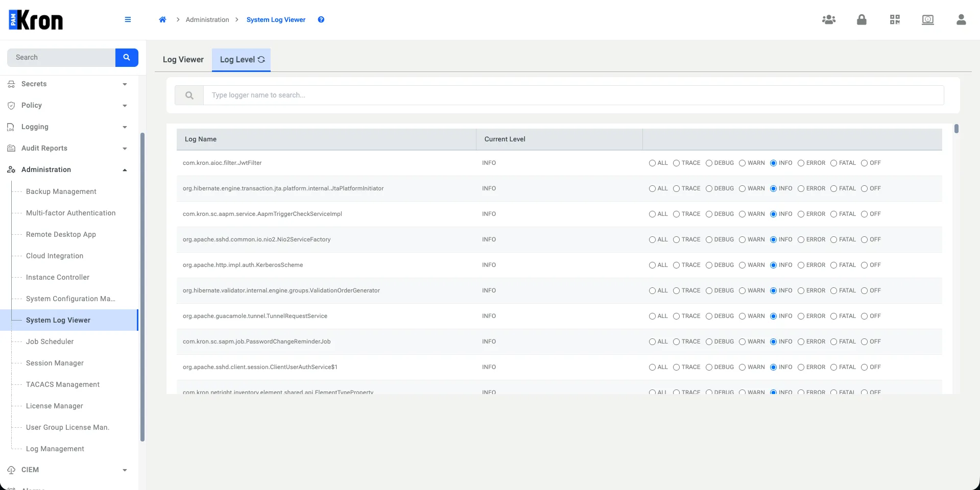Click the padlock icon in header
Image resolution: width=980 pixels, height=490 pixels.
(862, 20)
